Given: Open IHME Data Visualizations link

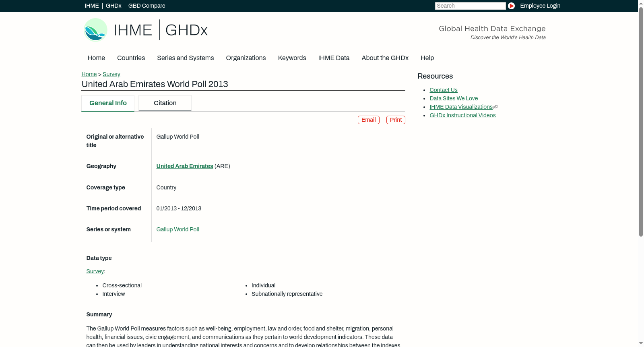Looking at the screenshot, I should click(461, 107).
